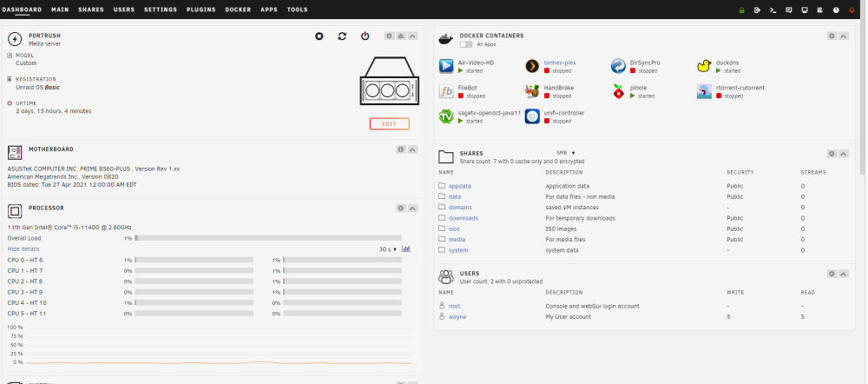Collapse the Portrush server panel

pyautogui.click(x=412, y=36)
